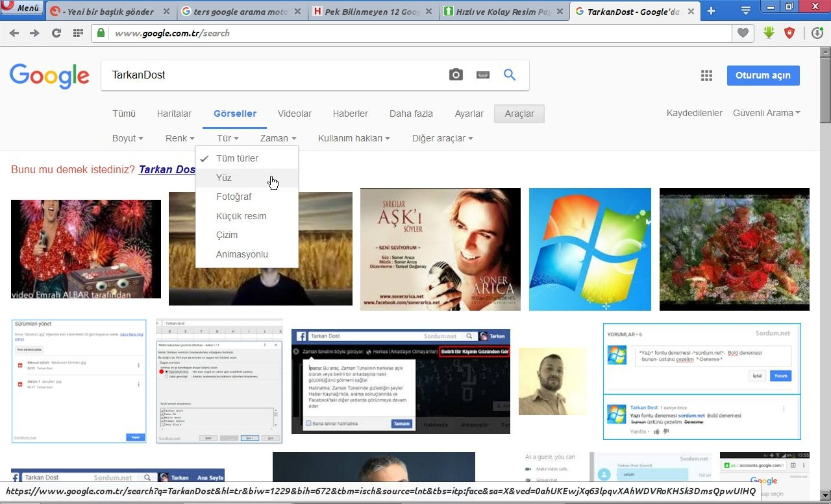Expand the Renk filter dropdown
This screenshot has height=504, width=831.
180,138
